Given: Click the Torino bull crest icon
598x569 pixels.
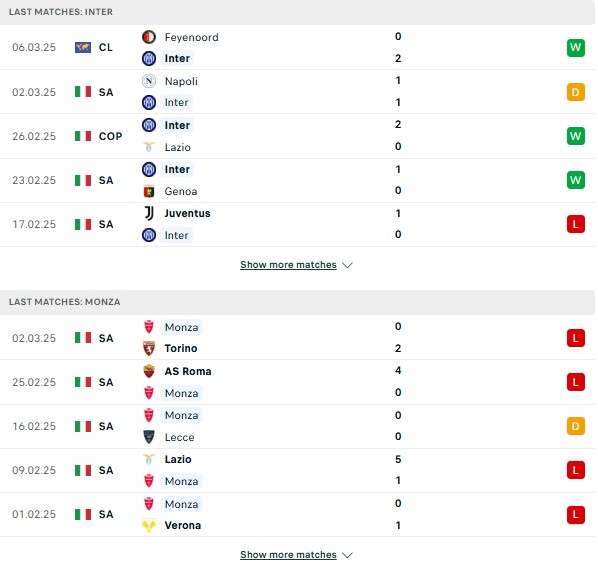Looking at the screenshot, I should pyautogui.click(x=149, y=348).
